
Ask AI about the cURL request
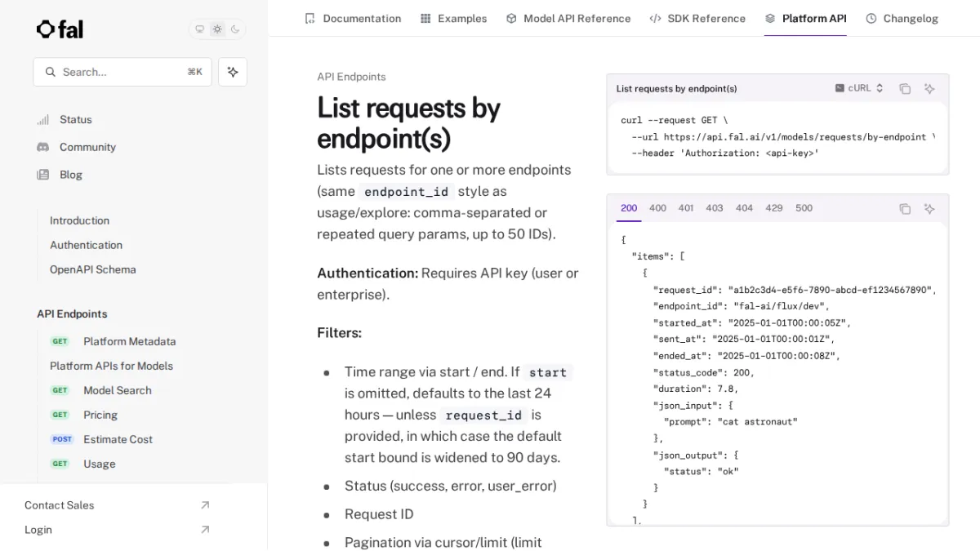point(929,89)
